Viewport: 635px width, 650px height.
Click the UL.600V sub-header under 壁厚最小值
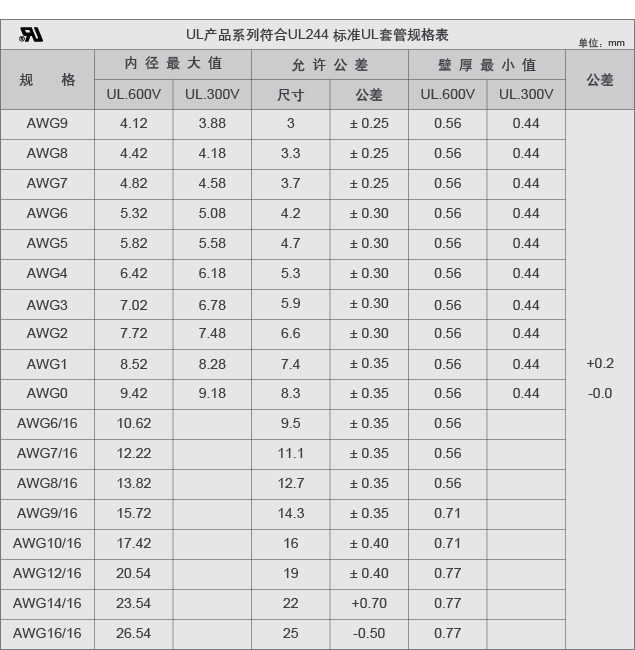[x=447, y=95]
